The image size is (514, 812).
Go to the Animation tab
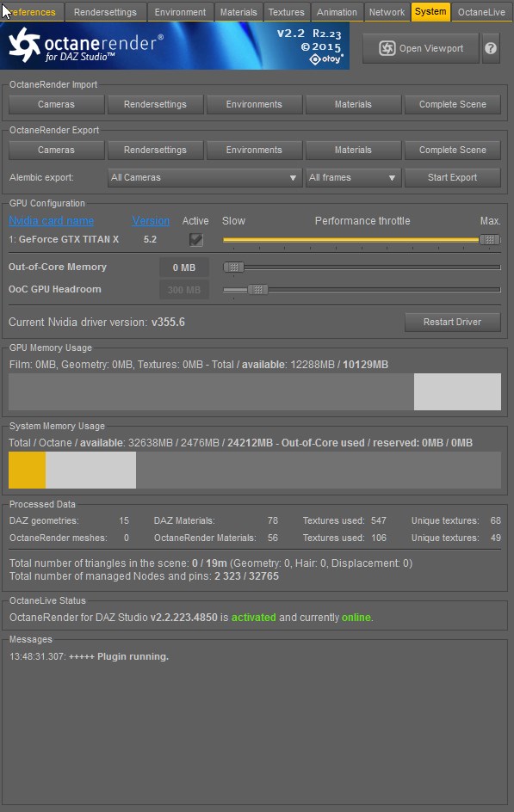(x=337, y=12)
